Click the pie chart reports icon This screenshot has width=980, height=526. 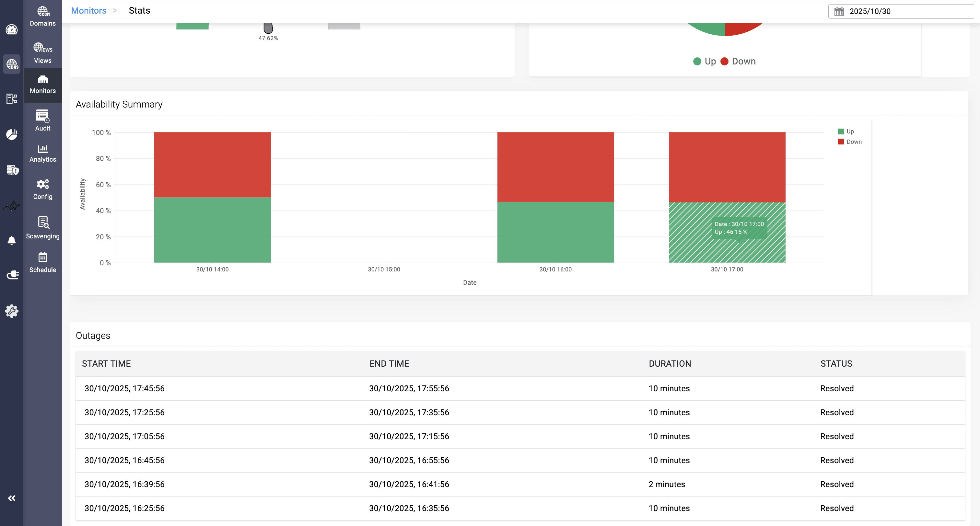[x=11, y=134]
